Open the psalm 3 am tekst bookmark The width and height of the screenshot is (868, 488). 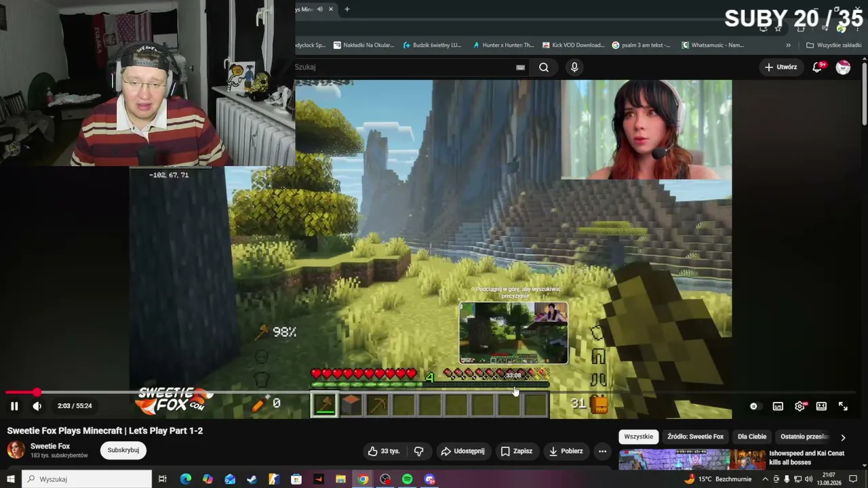pos(641,45)
